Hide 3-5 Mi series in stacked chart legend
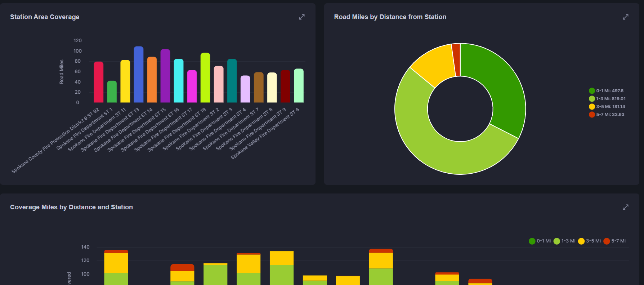This screenshot has height=285, width=644. 589,241
